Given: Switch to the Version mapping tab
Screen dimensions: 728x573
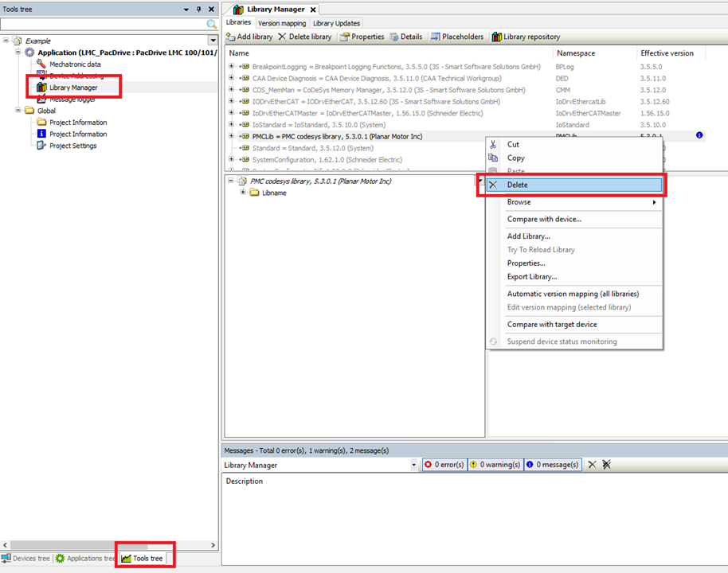Looking at the screenshot, I should click(281, 22).
